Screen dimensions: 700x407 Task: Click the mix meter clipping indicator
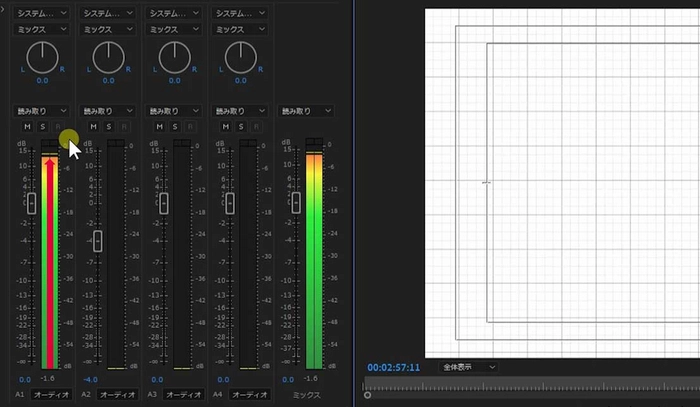[x=314, y=142]
